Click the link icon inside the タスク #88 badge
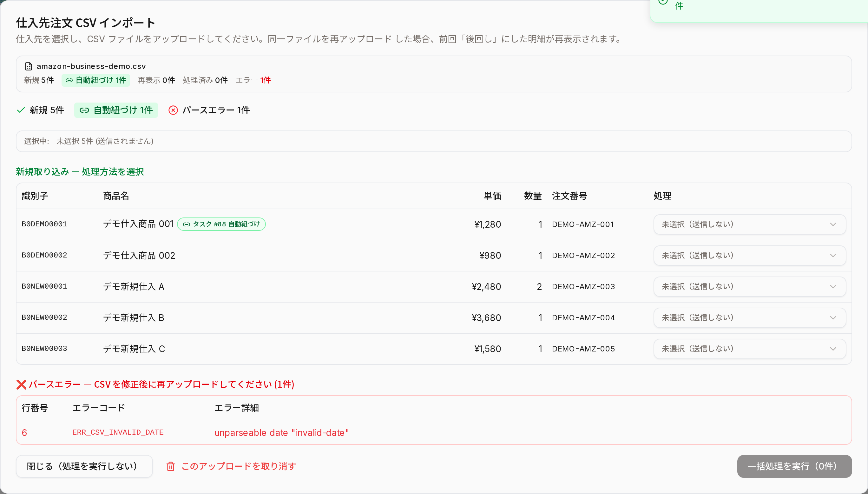The image size is (868, 494). pos(187,224)
